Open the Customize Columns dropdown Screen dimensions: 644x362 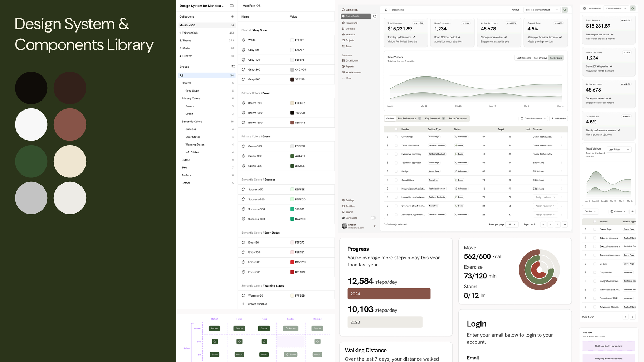point(533,118)
